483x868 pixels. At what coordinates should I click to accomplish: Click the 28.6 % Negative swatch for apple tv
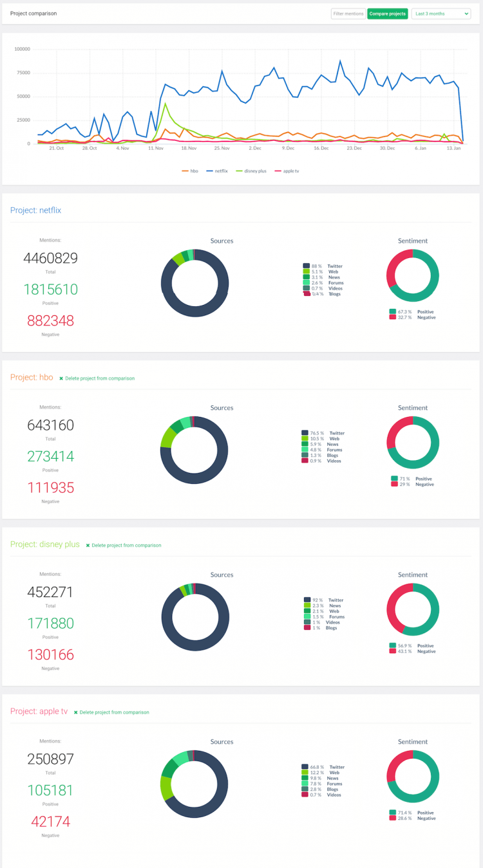click(392, 818)
